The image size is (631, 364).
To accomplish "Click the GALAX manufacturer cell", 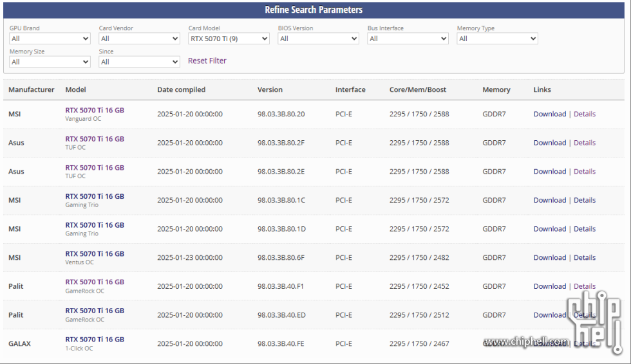I will [x=20, y=344].
